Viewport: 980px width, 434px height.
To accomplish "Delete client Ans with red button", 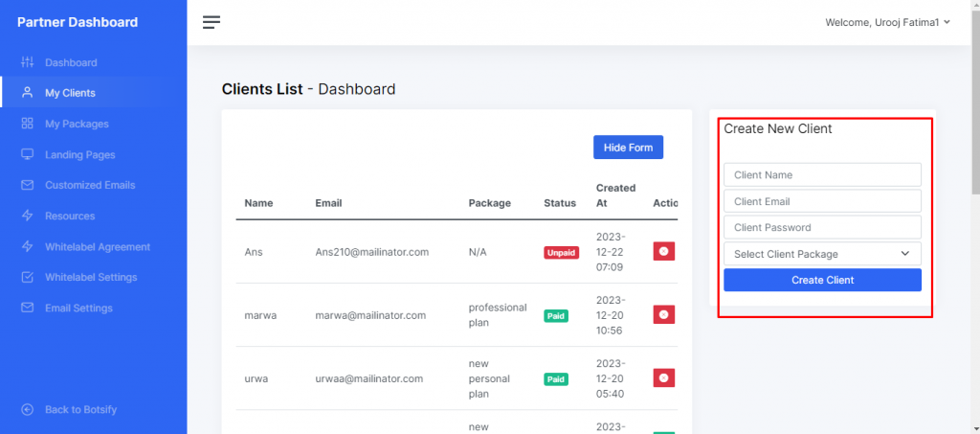I will 664,251.
